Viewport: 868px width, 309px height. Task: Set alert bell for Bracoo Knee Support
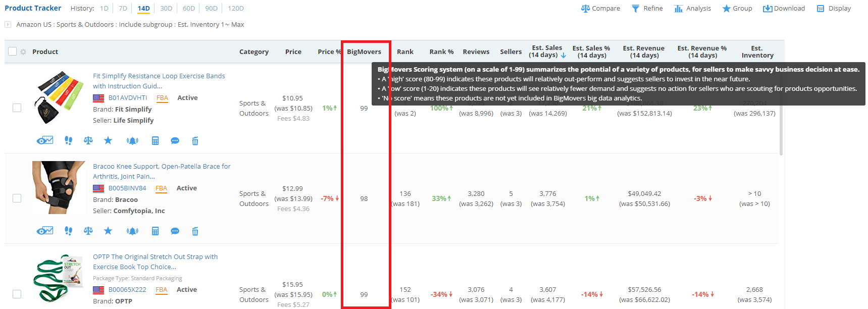pyautogui.click(x=132, y=231)
